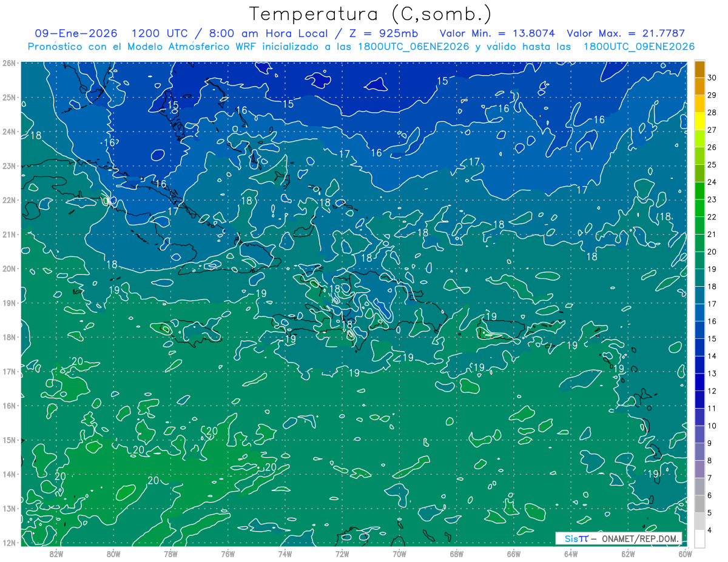Image resolution: width=728 pixels, height=562 pixels.
Task: Click the 'ONAMET/REP.DOM.' credit label
Action: click(x=640, y=538)
